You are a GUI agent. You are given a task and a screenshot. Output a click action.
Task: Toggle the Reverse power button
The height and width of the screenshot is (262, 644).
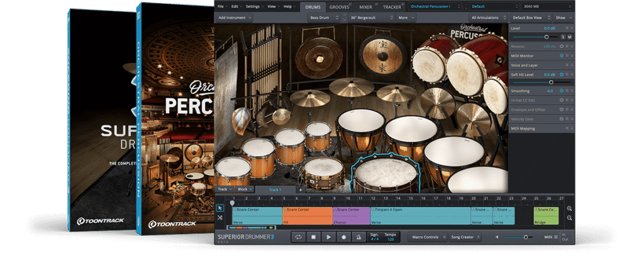coord(562,47)
